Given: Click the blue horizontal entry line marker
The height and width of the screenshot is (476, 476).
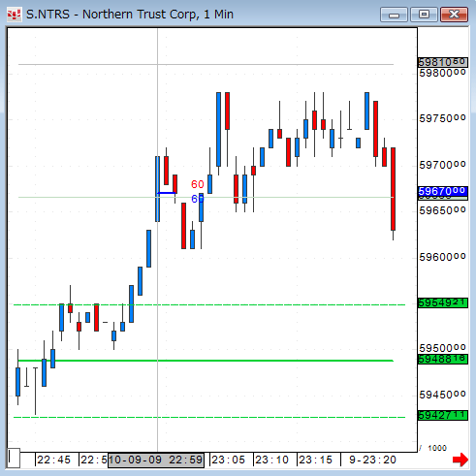Looking at the screenshot, I should [166, 193].
